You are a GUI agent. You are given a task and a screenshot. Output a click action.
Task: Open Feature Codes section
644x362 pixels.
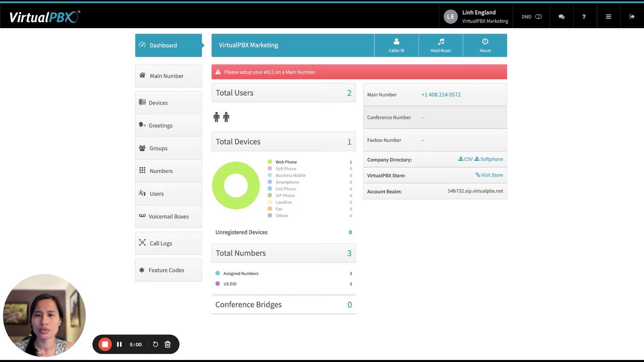[x=169, y=270]
